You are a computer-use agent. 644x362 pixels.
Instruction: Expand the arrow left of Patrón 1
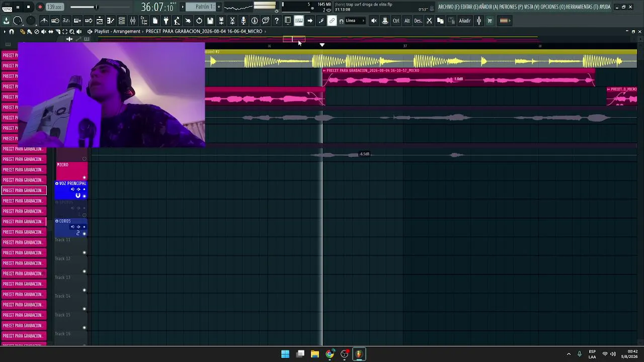coord(183,7)
